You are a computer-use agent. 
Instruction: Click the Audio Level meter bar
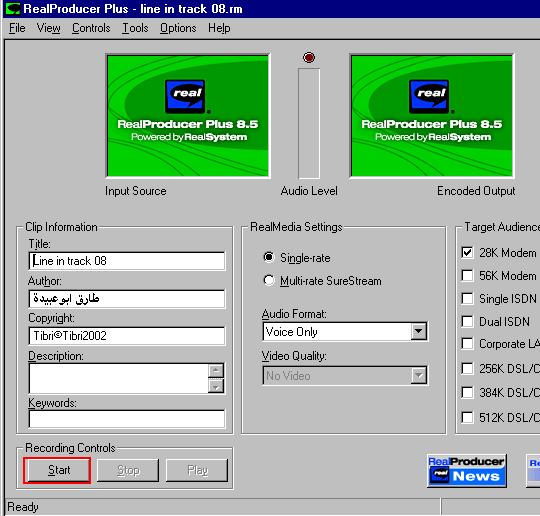coord(309,123)
